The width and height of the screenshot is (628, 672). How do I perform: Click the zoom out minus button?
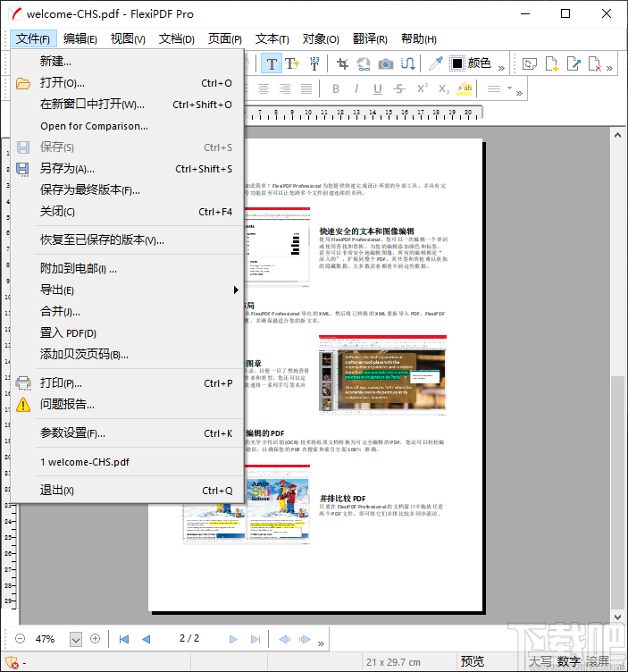click(21, 639)
